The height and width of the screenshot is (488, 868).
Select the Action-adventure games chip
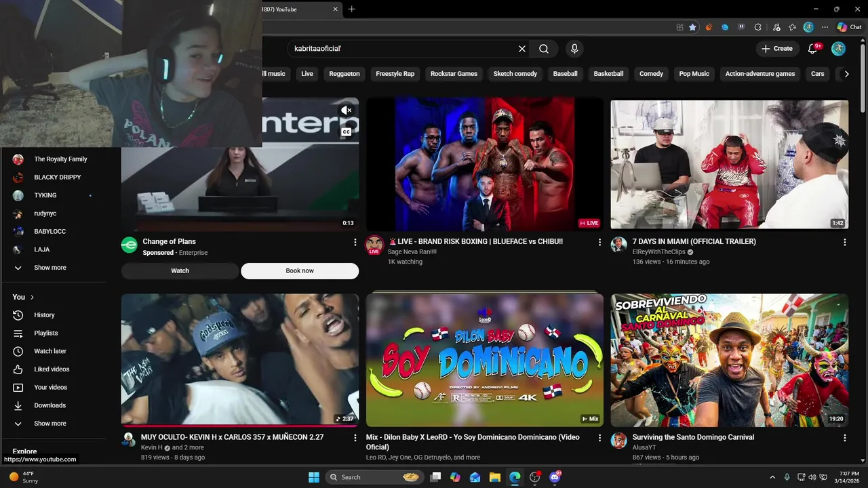[759, 74]
